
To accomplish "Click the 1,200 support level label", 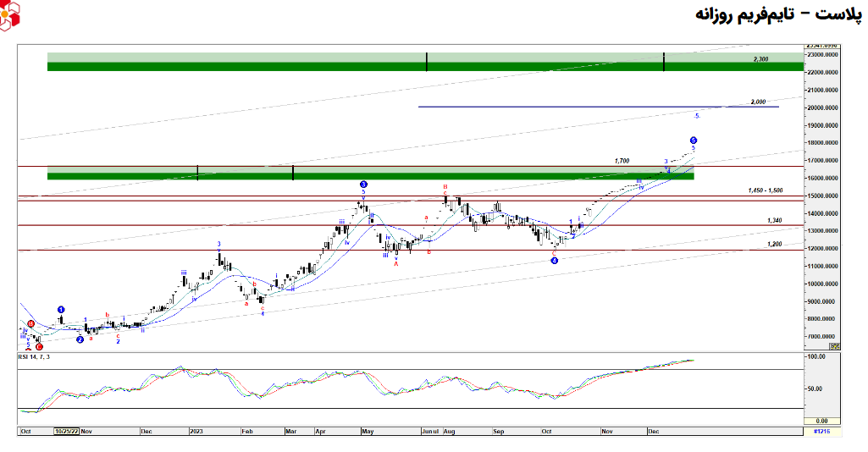I will pyautogui.click(x=774, y=244).
